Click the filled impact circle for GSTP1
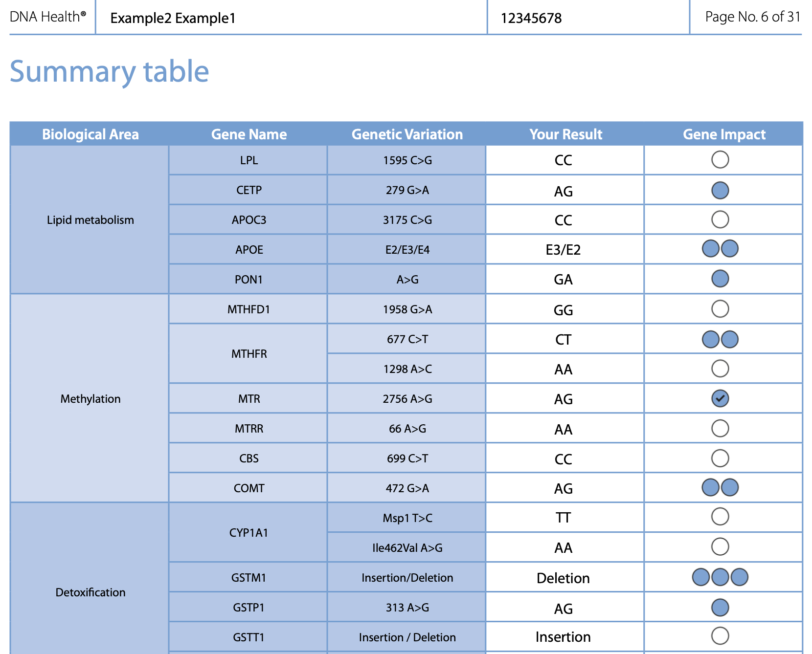The width and height of the screenshot is (812, 654). tap(720, 608)
